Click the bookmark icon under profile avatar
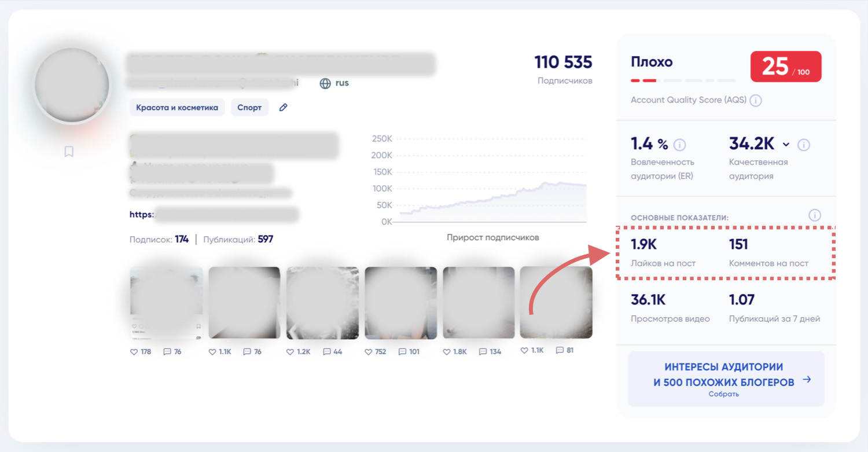868x452 pixels. 69,152
